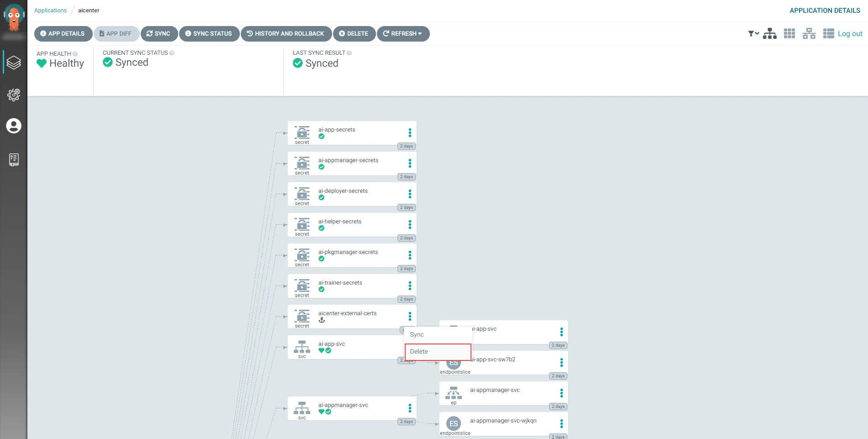Select the ai-appmanager-svc-wjkqn node name
Viewport: 868px width, 439px height.
point(503,421)
